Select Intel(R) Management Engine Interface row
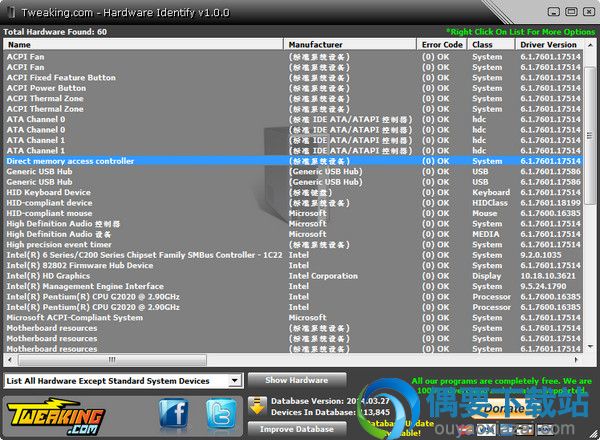Image resolution: width=600 pixels, height=440 pixels. click(293, 286)
